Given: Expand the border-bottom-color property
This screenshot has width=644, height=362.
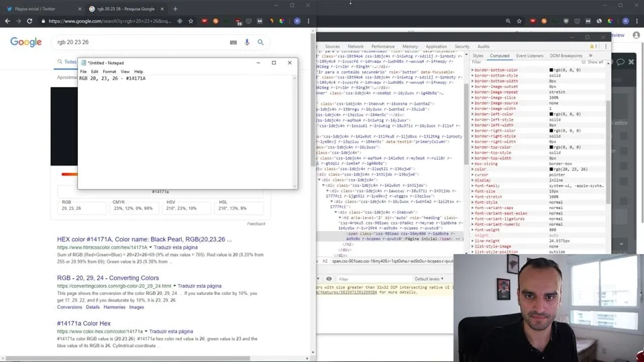Looking at the screenshot, I should click(x=472, y=70).
